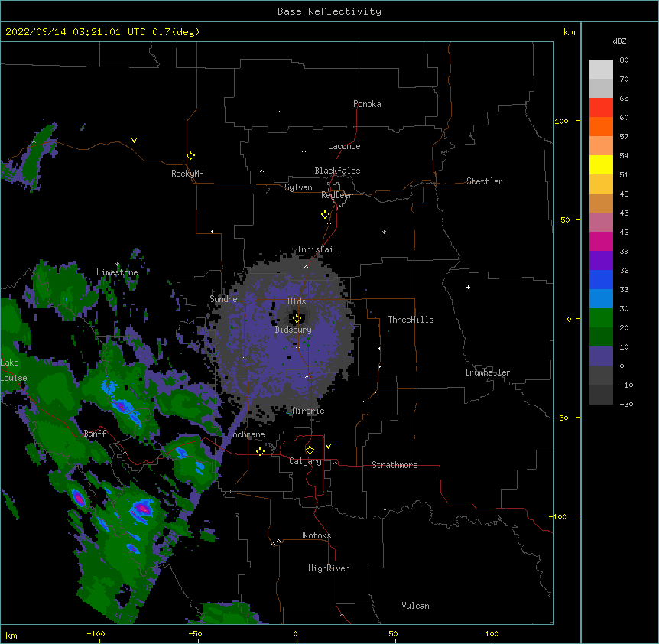Click the 50 tick on the bottom axis

(x=393, y=633)
